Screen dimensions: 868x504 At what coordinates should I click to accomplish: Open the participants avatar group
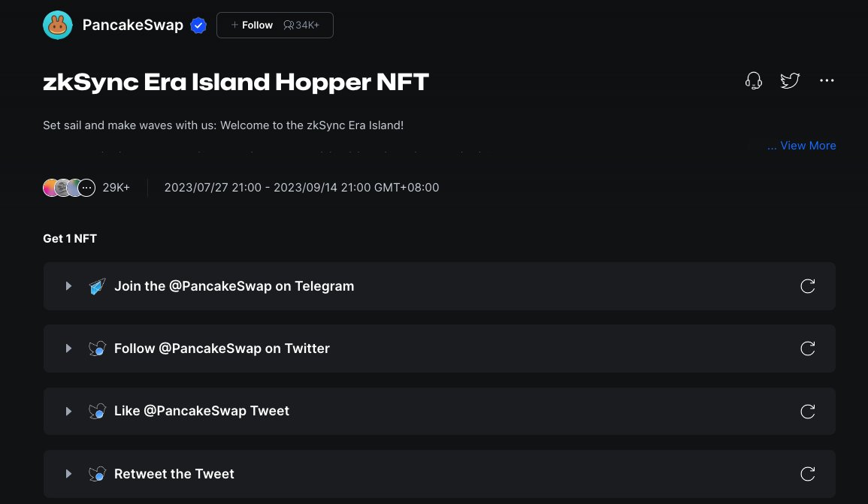69,188
